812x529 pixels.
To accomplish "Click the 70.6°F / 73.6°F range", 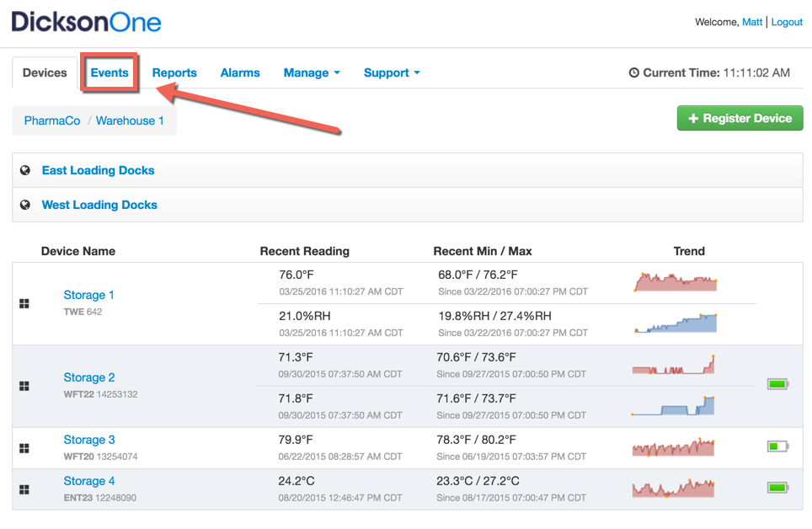I will pyautogui.click(x=476, y=357).
